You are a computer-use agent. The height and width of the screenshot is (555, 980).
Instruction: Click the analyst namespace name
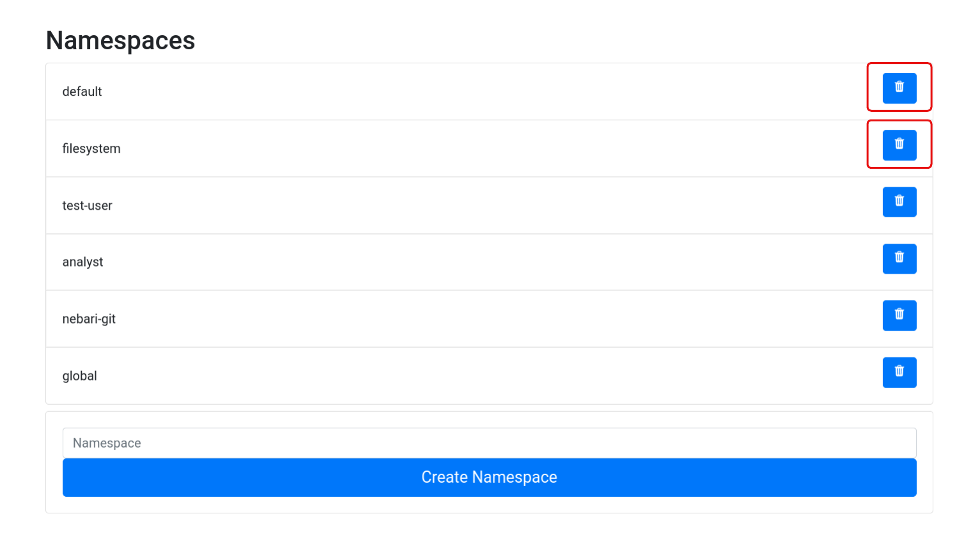coord(82,262)
